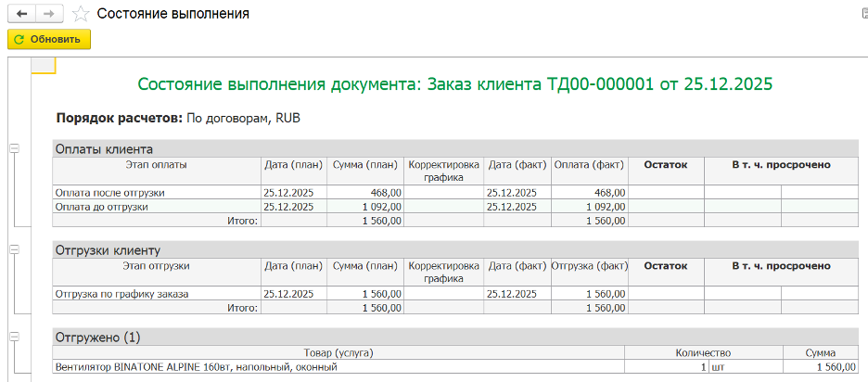
Task: Click the Отгрузки клиенту section header
Action: click(x=108, y=250)
